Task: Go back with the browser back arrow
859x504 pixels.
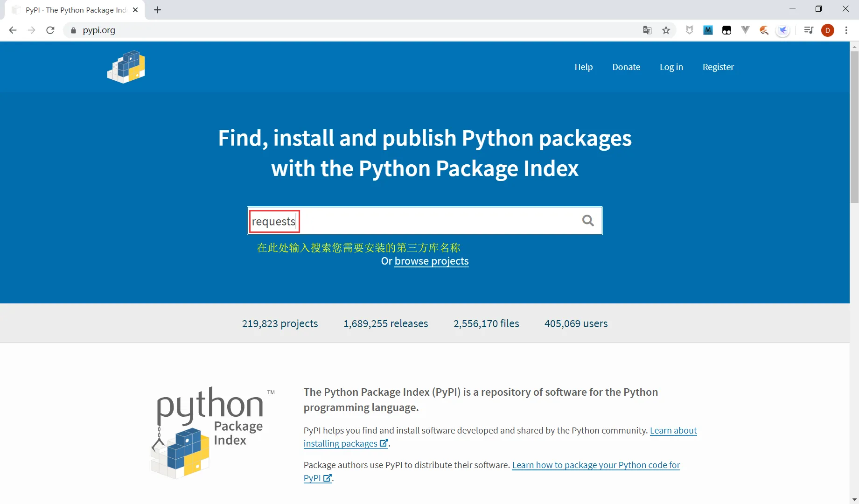Action: 13,30
